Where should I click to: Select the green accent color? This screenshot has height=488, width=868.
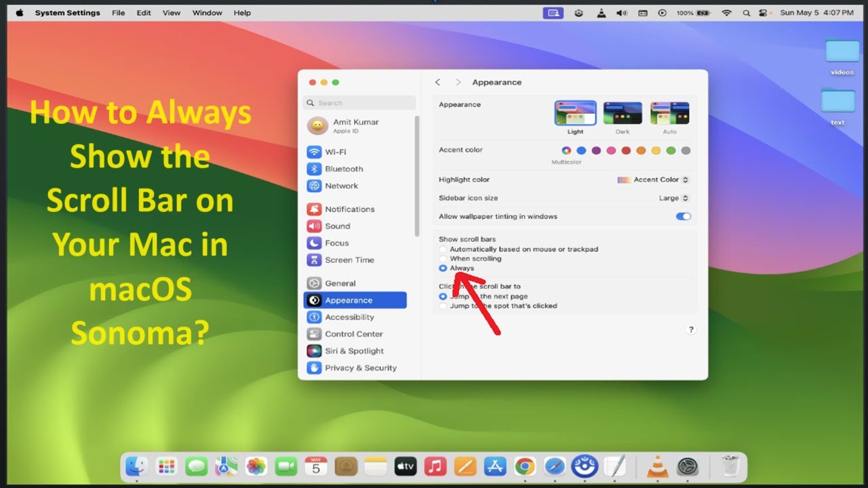coord(671,150)
